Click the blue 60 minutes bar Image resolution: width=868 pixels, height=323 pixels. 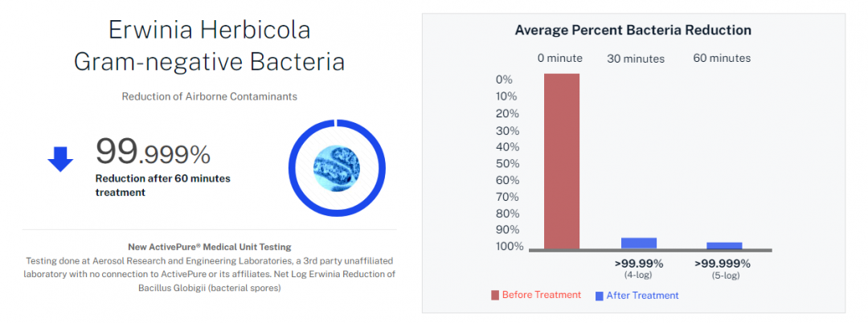tap(724, 245)
